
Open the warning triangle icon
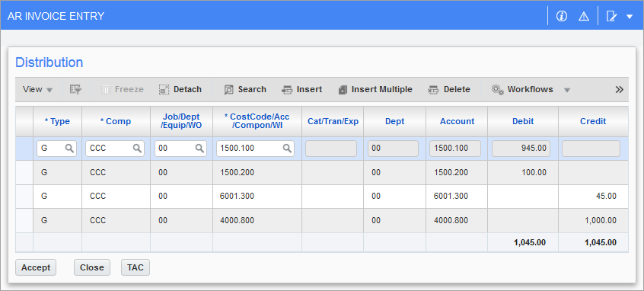pyautogui.click(x=584, y=16)
